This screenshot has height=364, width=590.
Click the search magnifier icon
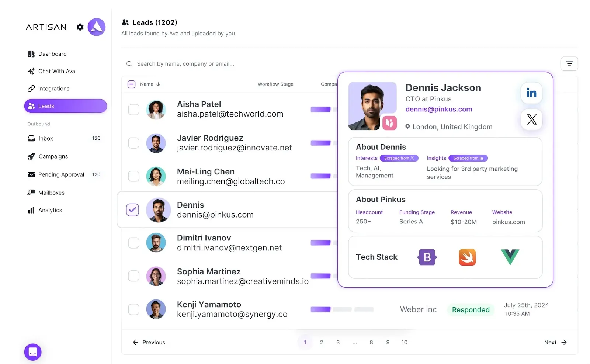[x=129, y=64]
